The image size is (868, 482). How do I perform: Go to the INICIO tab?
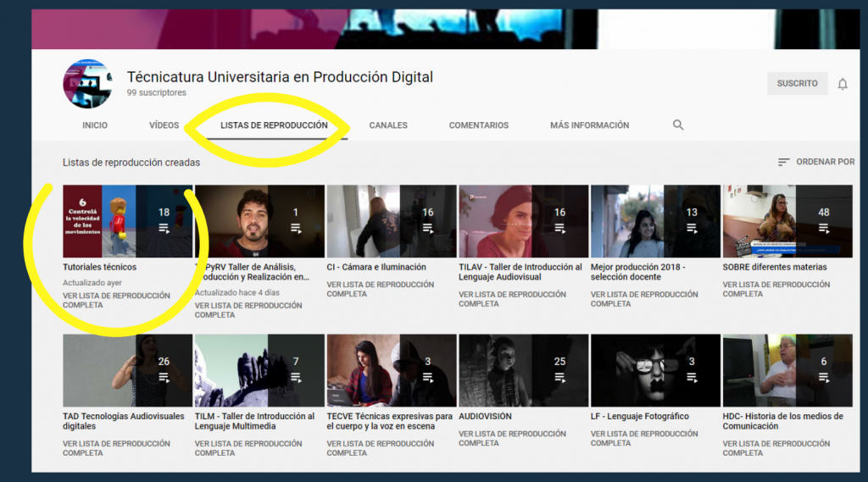95,125
